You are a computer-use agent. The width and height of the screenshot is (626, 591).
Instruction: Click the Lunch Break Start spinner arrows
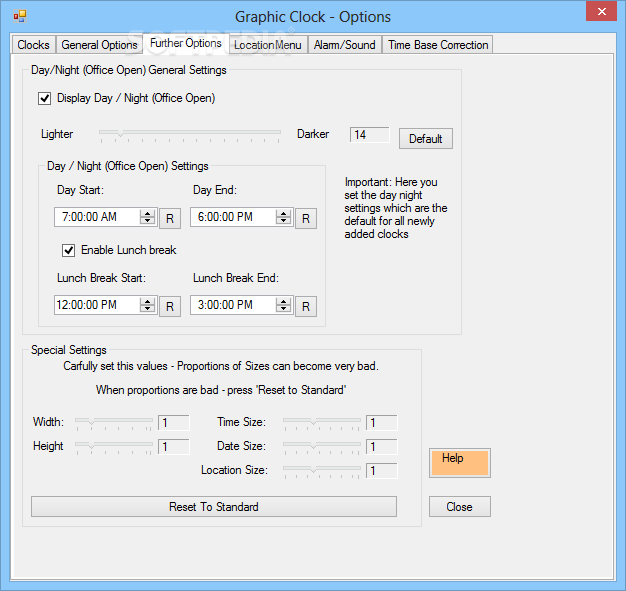point(148,305)
